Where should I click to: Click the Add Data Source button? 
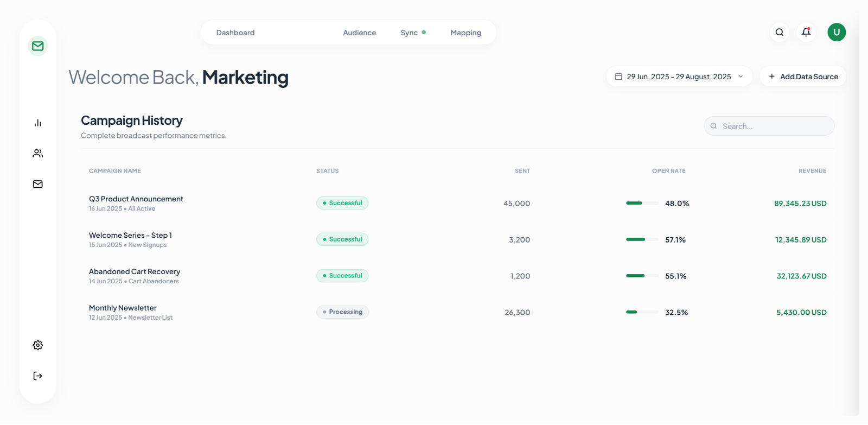803,77
